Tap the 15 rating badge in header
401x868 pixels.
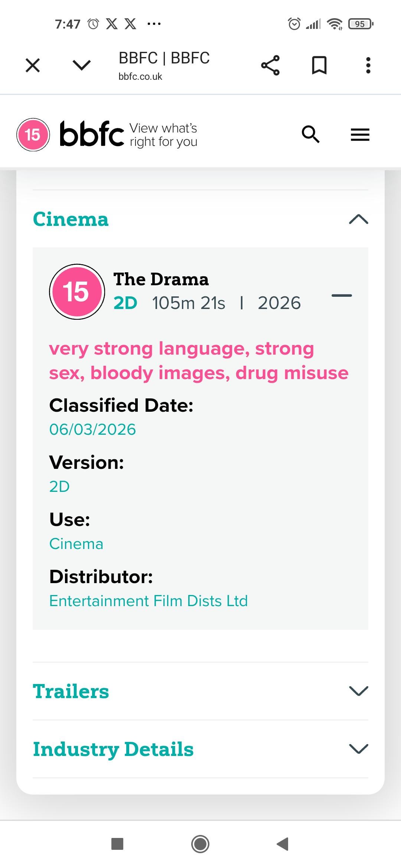(33, 135)
